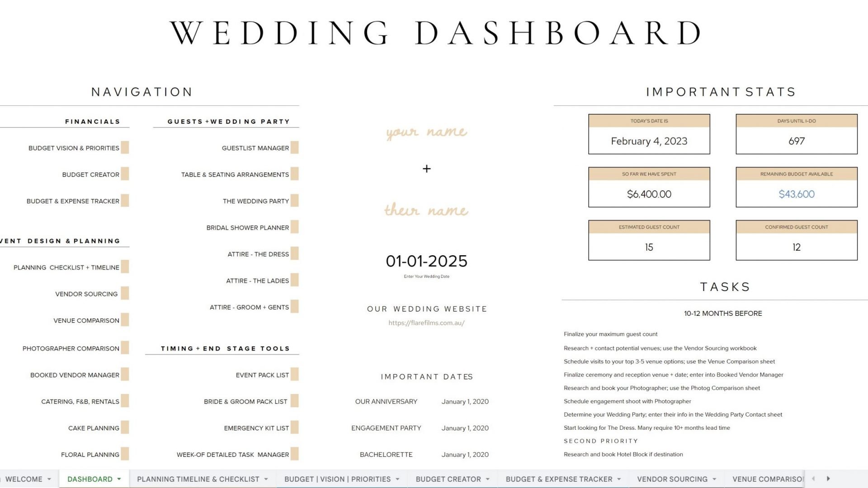
Task: Open TABLE & SEATING ARRANGEMENTS link
Action: tap(235, 175)
